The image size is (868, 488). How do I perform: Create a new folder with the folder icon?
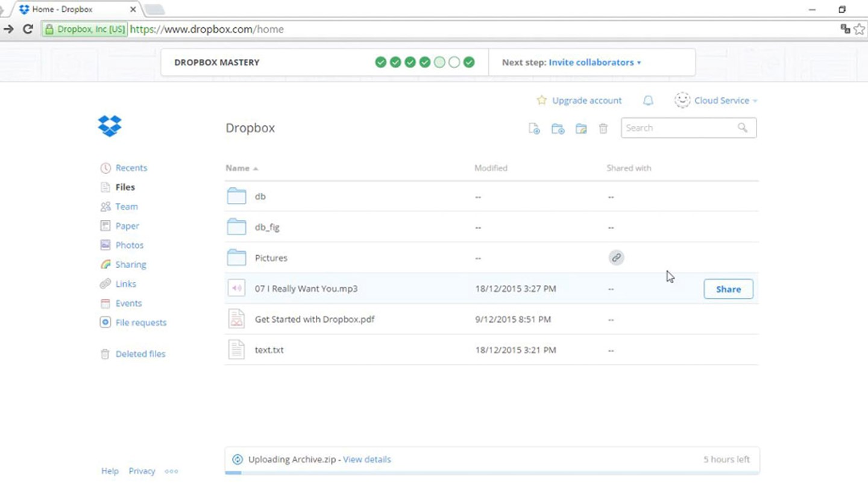pyautogui.click(x=558, y=128)
